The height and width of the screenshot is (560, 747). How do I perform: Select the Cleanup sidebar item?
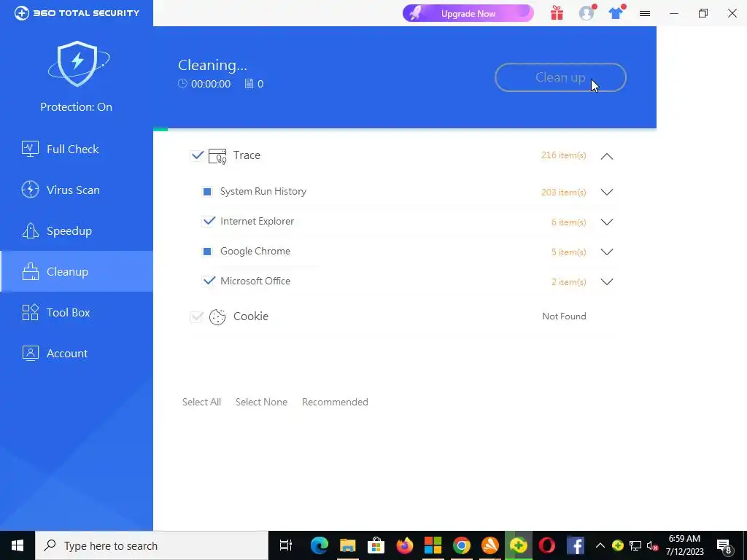pos(76,271)
